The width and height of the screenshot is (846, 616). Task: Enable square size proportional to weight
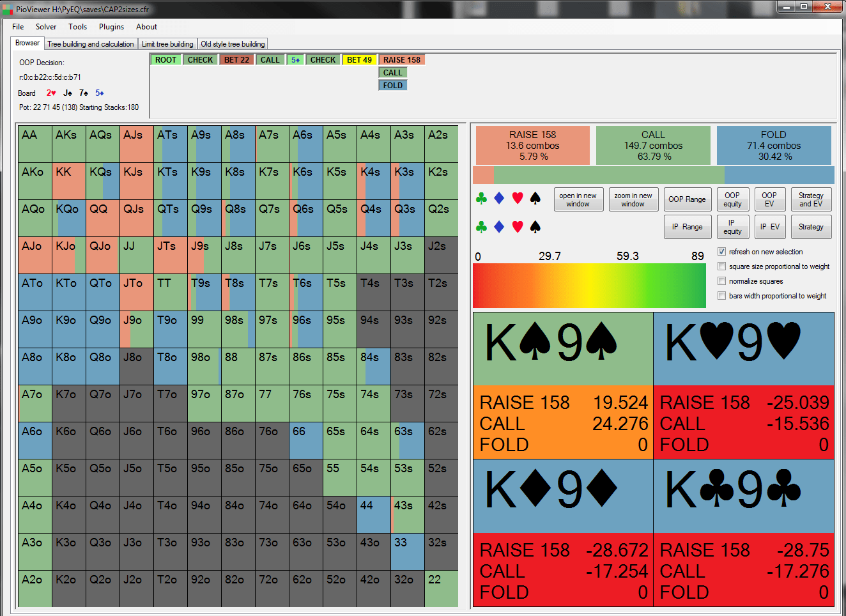click(x=721, y=266)
